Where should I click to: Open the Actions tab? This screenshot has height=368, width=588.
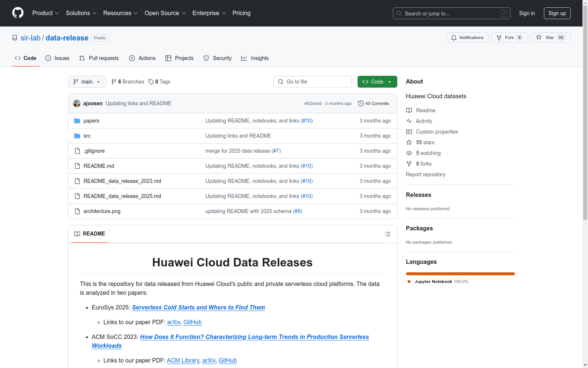(x=142, y=58)
